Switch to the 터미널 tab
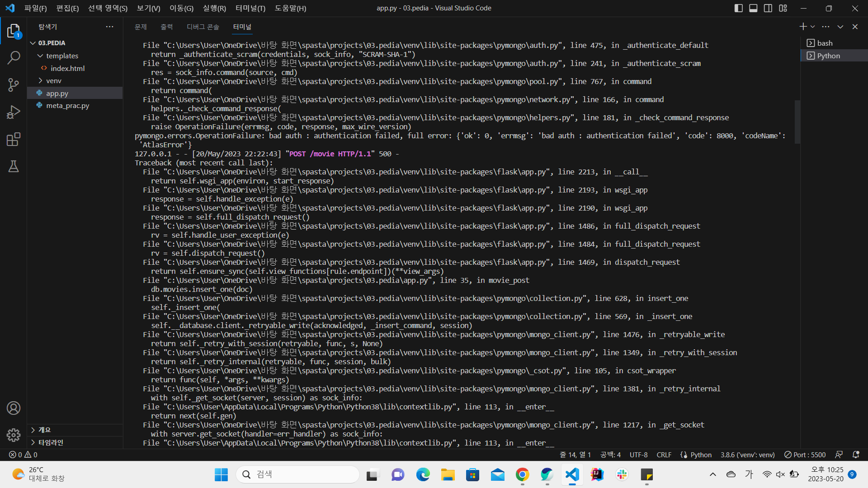Image resolution: width=868 pixels, height=488 pixels. pos(242,27)
